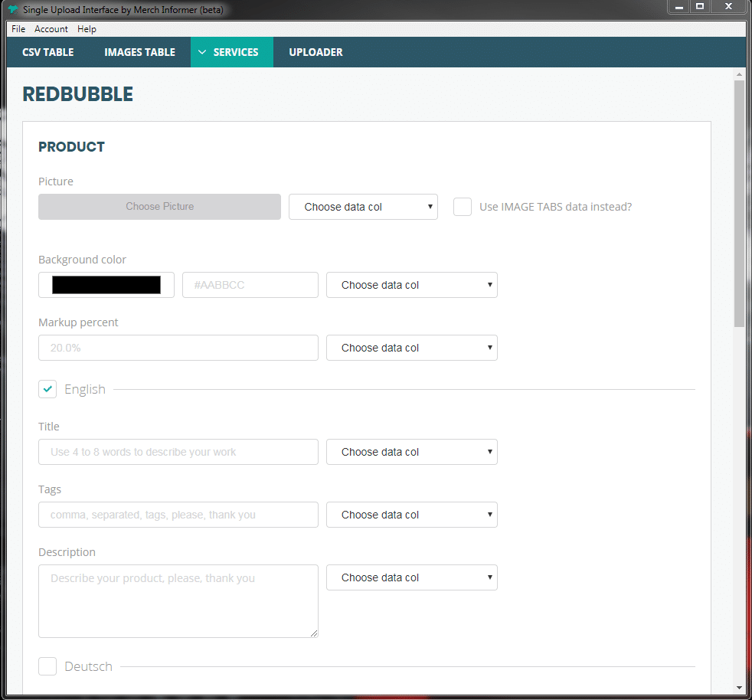
Task: Click the #AABBCC hex color input field
Action: pos(250,285)
